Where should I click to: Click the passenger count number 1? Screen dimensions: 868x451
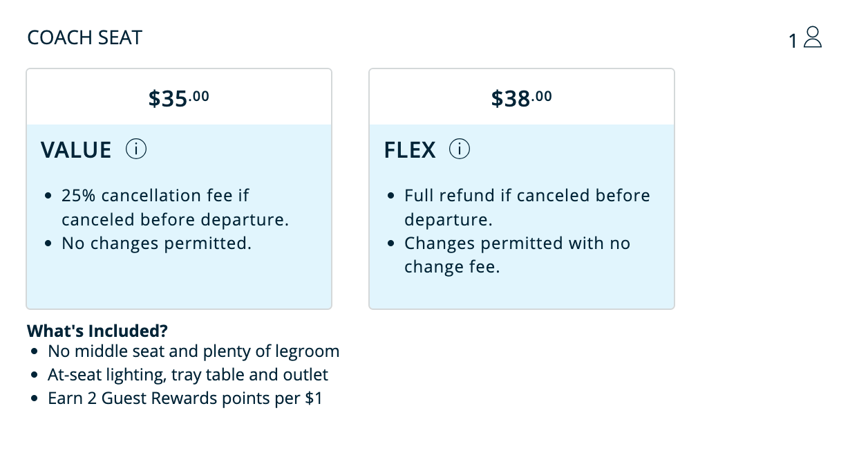793,42
